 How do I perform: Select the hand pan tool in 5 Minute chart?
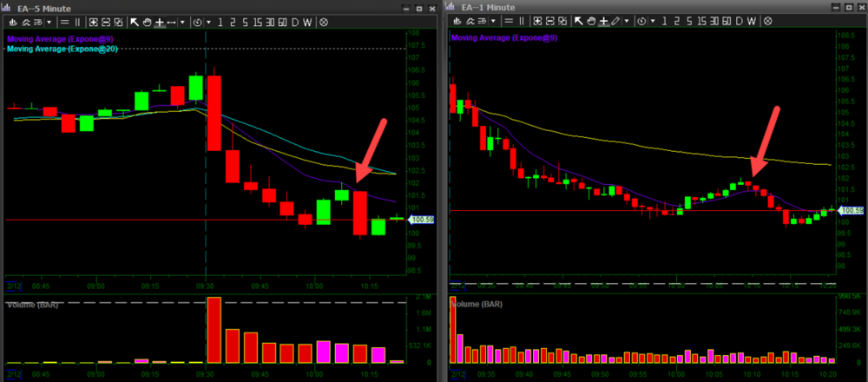tap(147, 22)
